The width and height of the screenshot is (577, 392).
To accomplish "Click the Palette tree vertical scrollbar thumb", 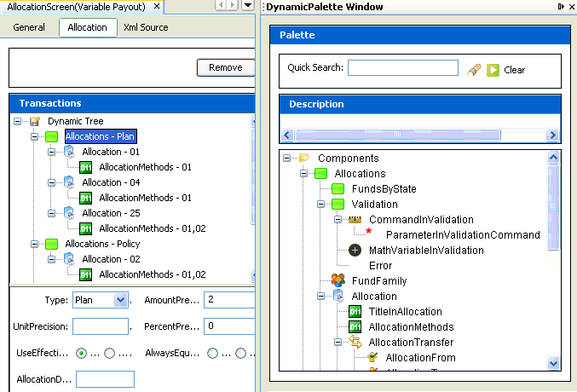I will (553, 208).
